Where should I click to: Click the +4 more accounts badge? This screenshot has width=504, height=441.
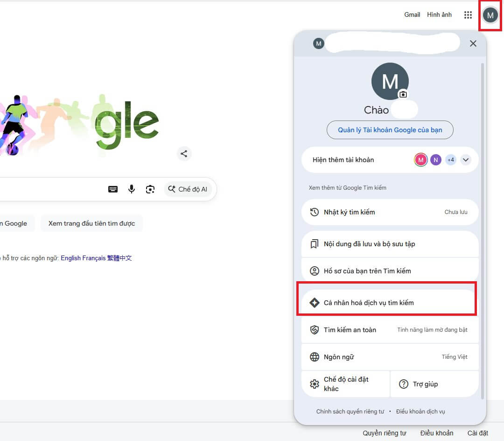[x=451, y=160]
